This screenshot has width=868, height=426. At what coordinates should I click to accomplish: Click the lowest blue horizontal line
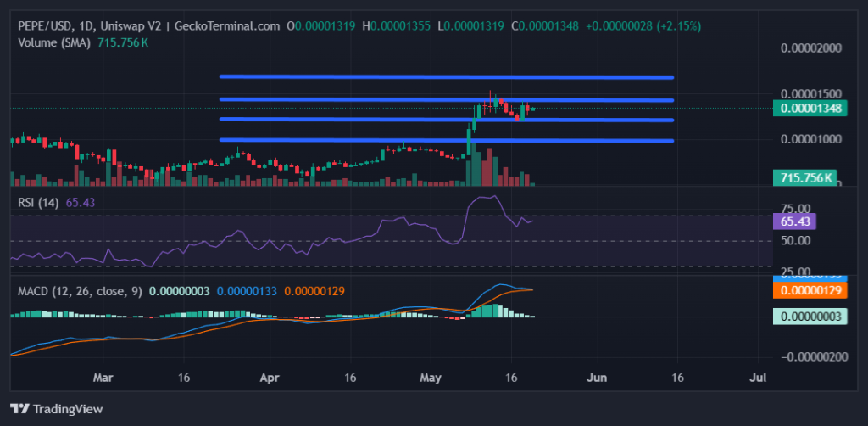[x=446, y=141]
